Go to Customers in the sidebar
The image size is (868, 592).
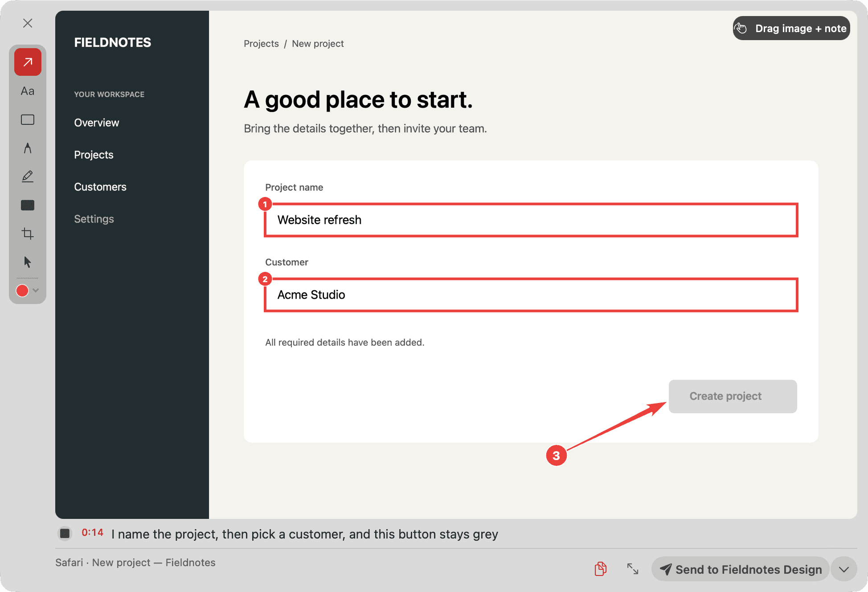pos(100,187)
